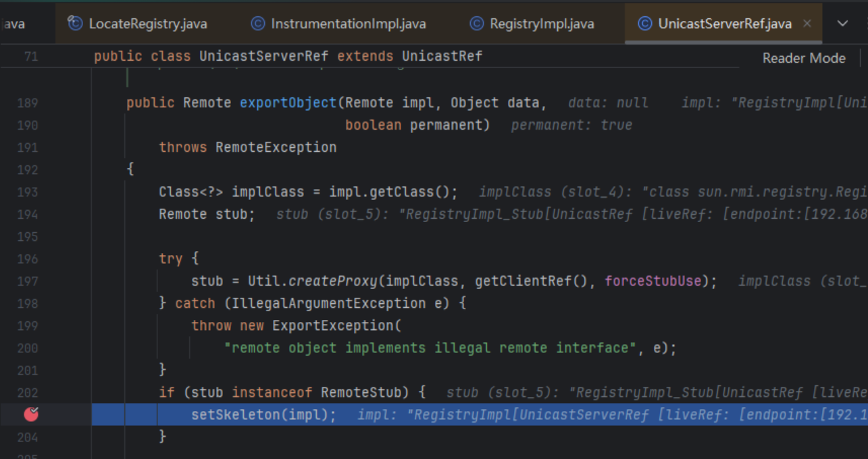Toggle Reader Mode in the editor
The image size is (868, 459).
tap(803, 58)
